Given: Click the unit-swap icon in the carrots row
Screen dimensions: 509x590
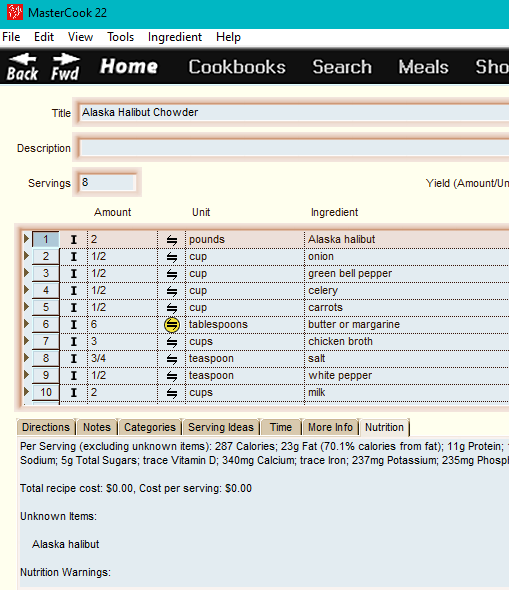Looking at the screenshot, I should pyautogui.click(x=172, y=308).
